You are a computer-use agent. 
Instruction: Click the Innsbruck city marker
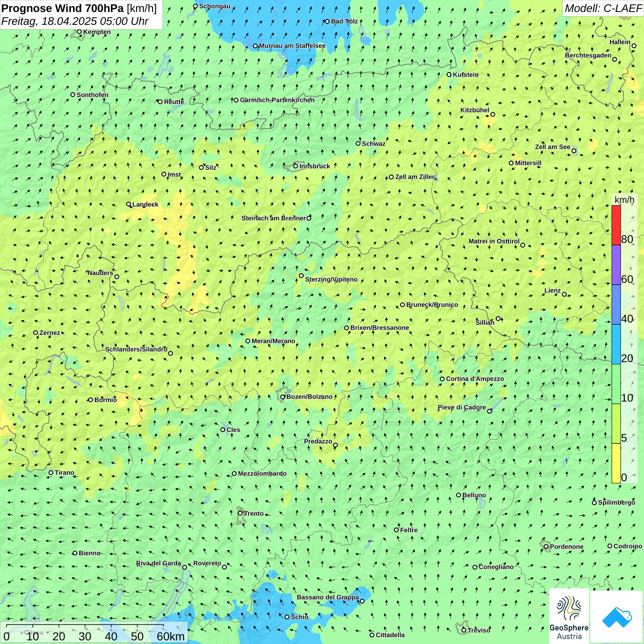pyautogui.click(x=296, y=166)
